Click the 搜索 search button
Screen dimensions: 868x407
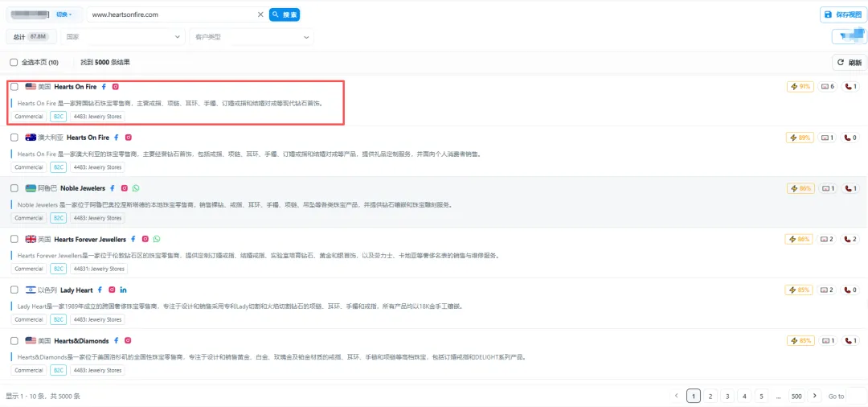click(285, 15)
